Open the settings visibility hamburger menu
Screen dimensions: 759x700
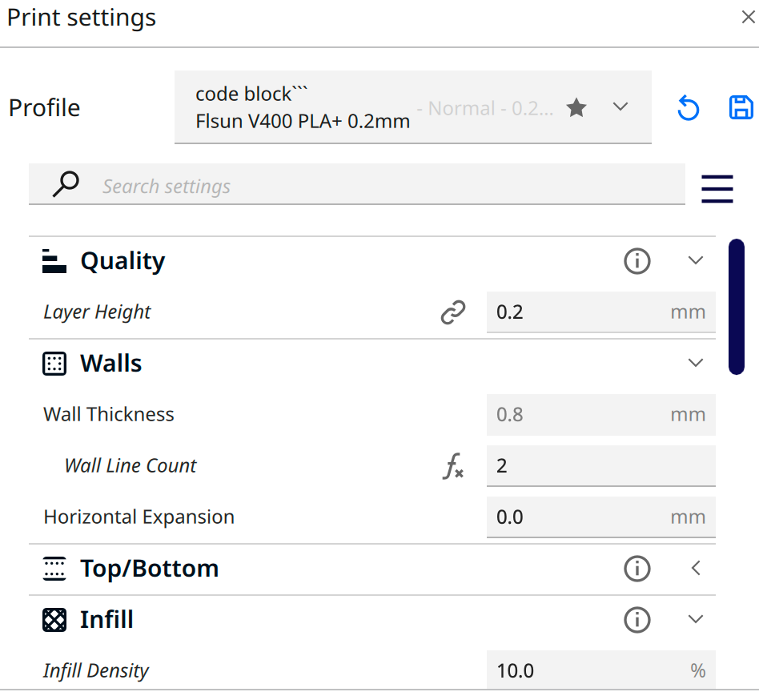717,188
